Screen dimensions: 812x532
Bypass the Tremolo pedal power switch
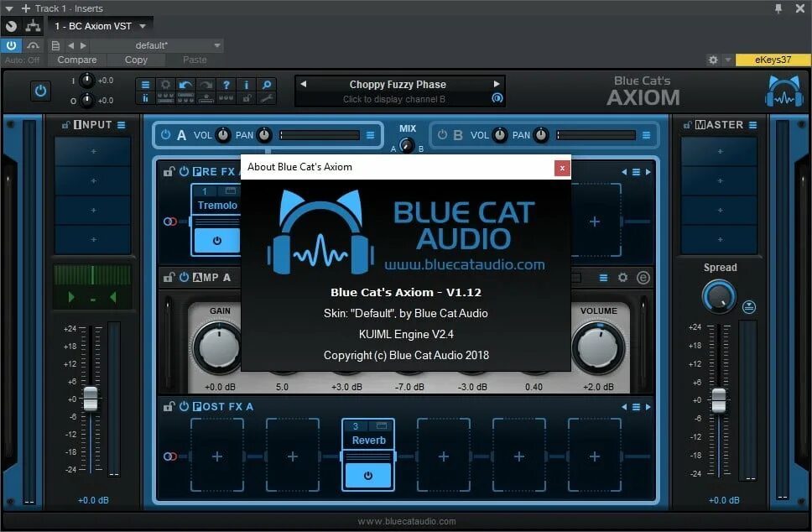(x=217, y=240)
